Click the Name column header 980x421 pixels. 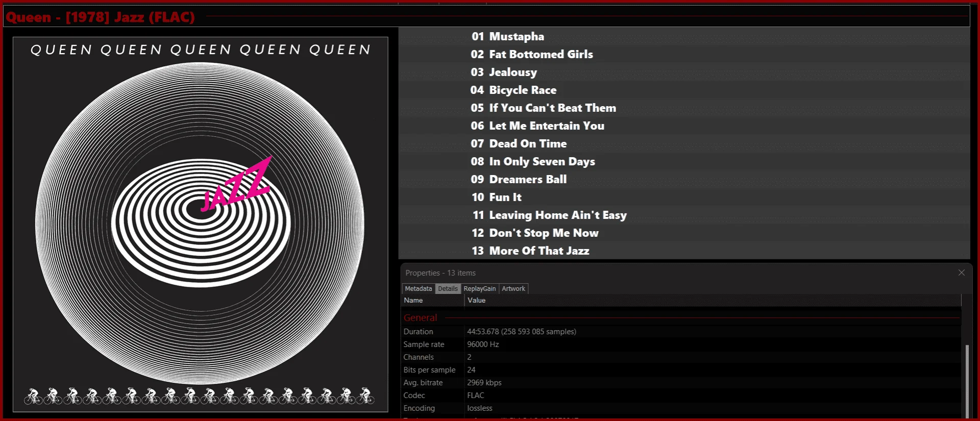(433, 301)
